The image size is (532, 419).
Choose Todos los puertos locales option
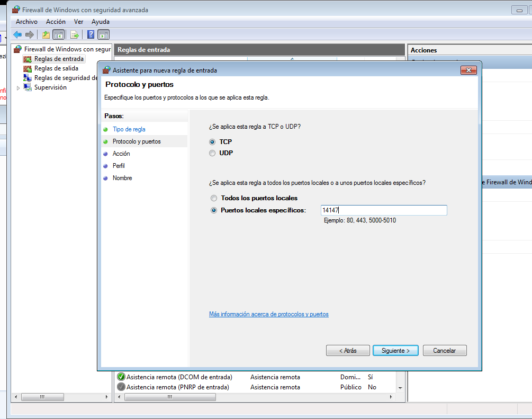(214, 198)
